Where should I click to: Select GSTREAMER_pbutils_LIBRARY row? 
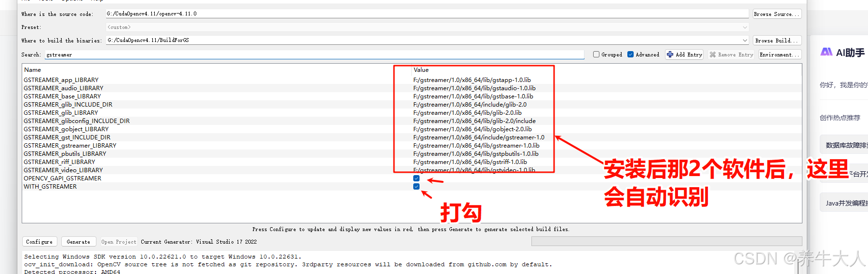coord(412,154)
